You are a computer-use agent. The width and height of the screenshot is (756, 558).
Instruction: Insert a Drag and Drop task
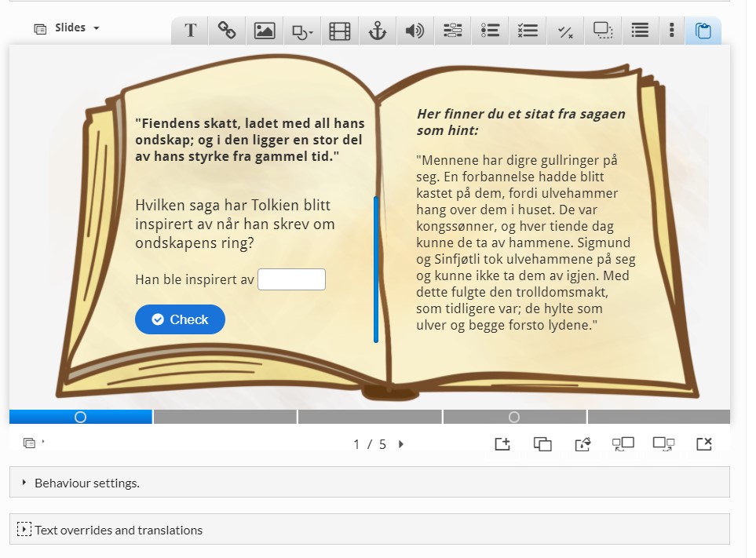click(x=603, y=31)
